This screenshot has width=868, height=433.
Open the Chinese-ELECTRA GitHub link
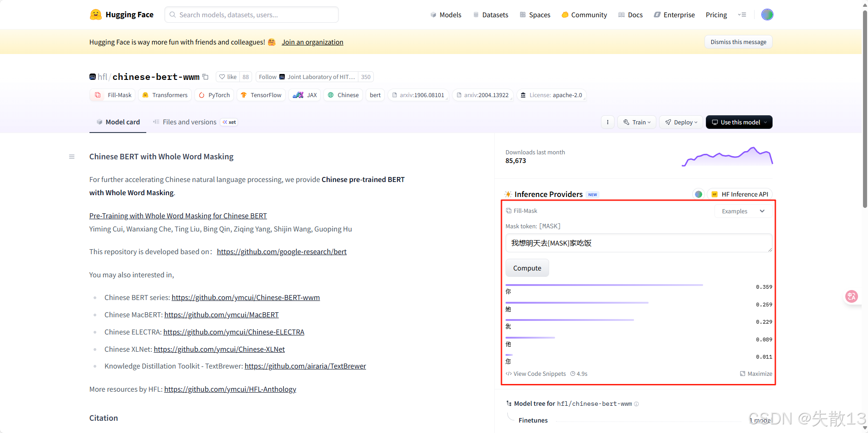pyautogui.click(x=234, y=332)
